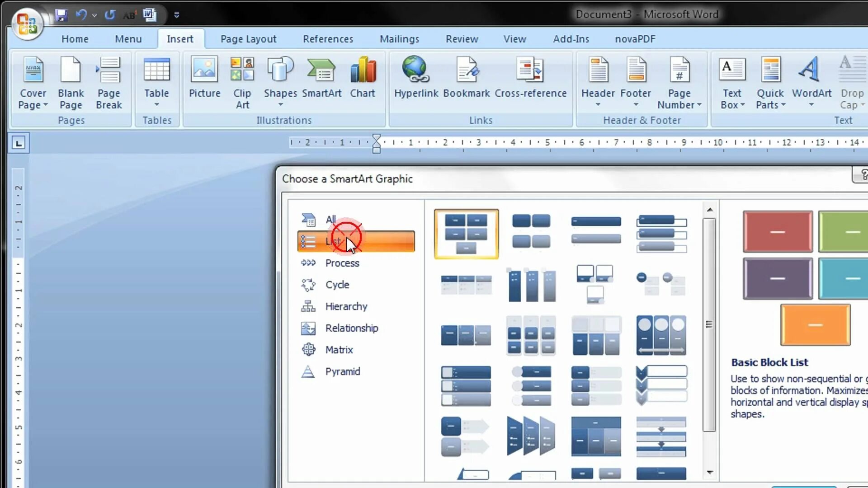Open the Clip Art pane
Image resolution: width=868 pixels, height=488 pixels.
point(242,81)
